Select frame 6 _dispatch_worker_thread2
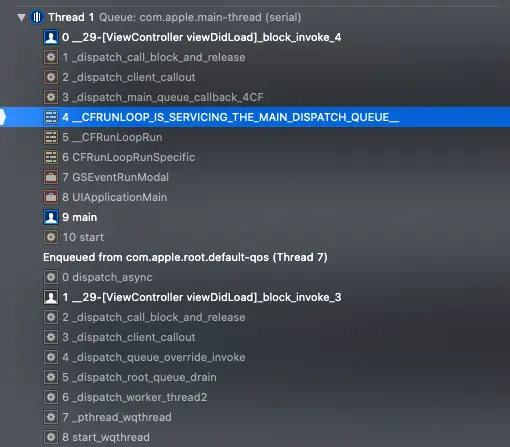 click(x=135, y=397)
